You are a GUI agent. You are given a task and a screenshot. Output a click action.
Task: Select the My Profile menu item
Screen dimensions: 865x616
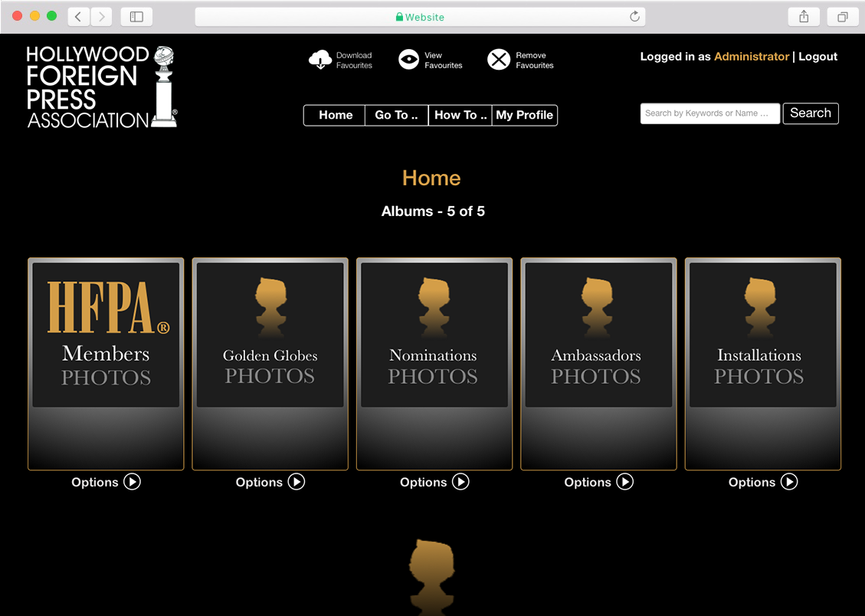point(525,115)
